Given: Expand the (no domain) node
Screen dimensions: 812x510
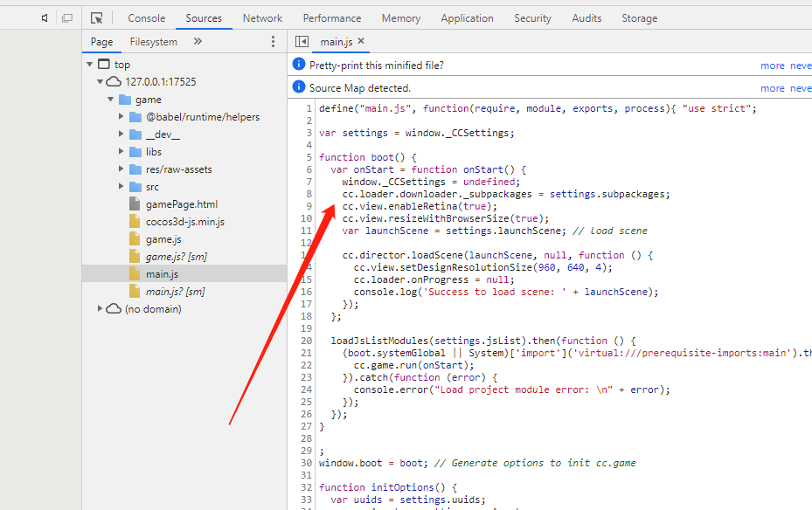Looking at the screenshot, I should pyautogui.click(x=101, y=309).
